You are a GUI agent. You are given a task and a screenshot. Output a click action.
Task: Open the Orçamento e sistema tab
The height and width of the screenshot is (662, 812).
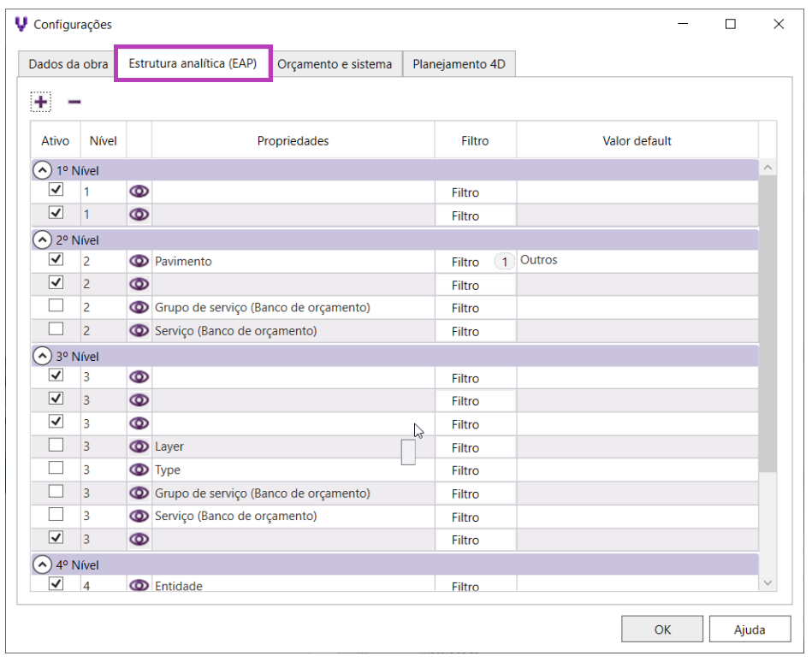coord(335,64)
